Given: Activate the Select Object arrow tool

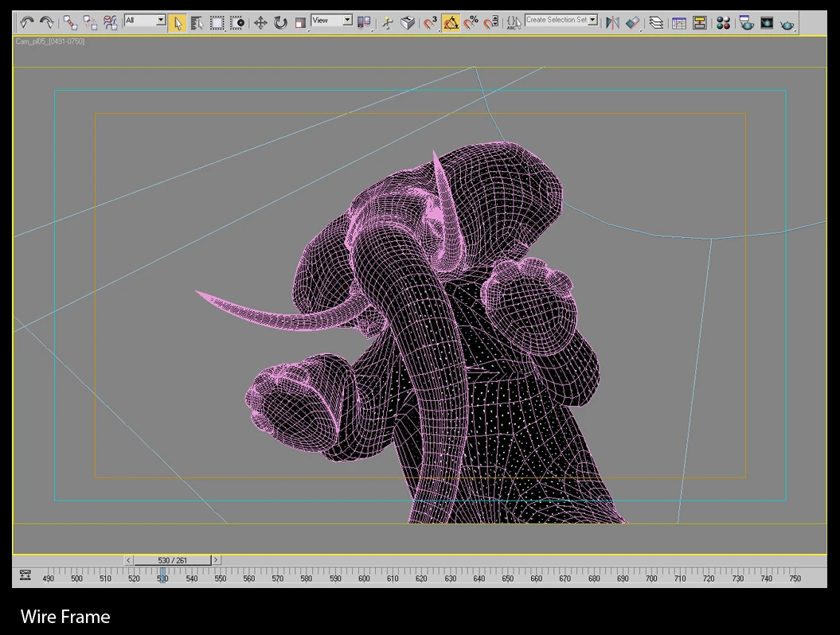Looking at the screenshot, I should (x=178, y=23).
